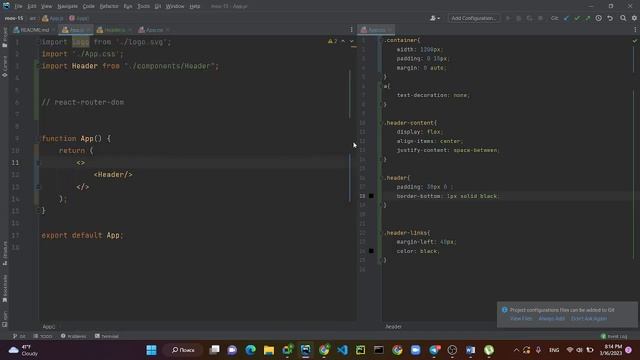Click the .header breadcrumb below right editor
This screenshot has width=640, height=360.
tap(393, 327)
